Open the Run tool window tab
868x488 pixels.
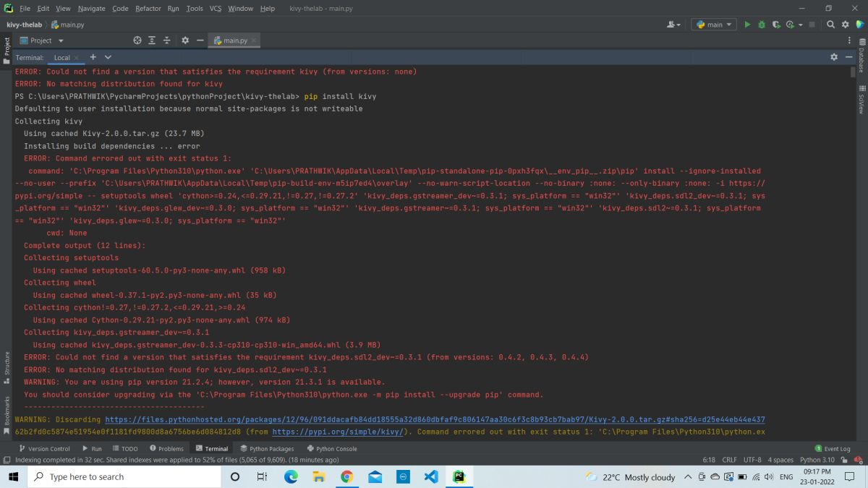(92, 449)
